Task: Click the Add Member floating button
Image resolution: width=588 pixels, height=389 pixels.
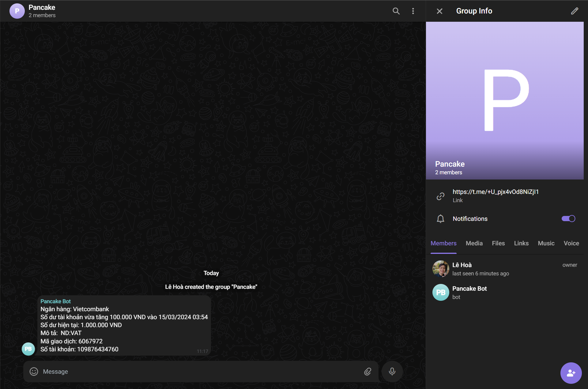Action: [571, 373]
